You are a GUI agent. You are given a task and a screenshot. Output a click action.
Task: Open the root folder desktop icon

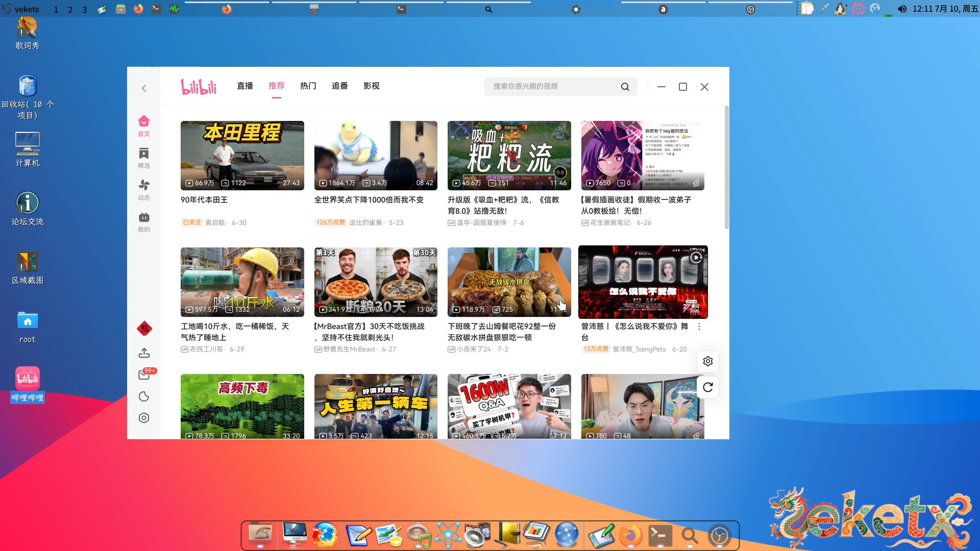click(x=28, y=327)
